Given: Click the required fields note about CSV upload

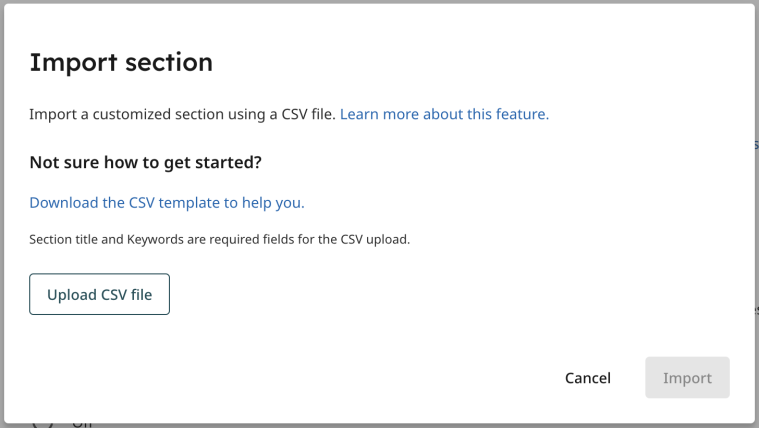Looking at the screenshot, I should tap(219, 239).
